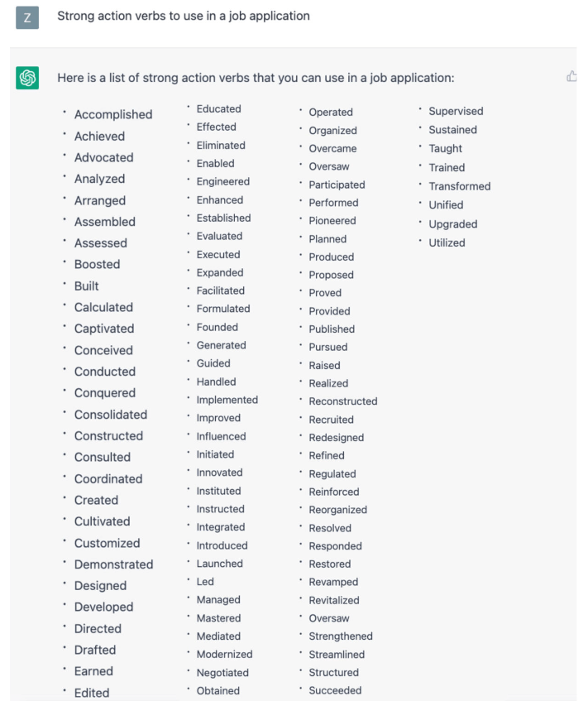
Task: Select the word 'Accomplished' in the list
Action: click(x=113, y=114)
